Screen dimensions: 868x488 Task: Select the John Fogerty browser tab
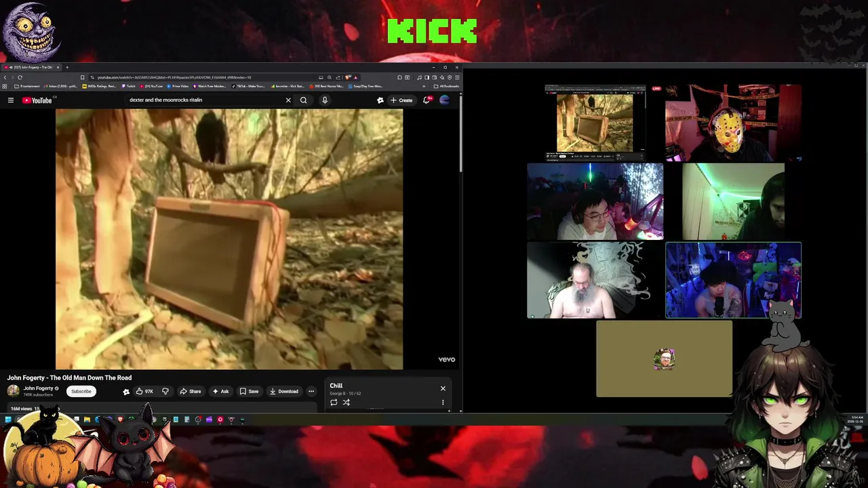tap(31, 67)
